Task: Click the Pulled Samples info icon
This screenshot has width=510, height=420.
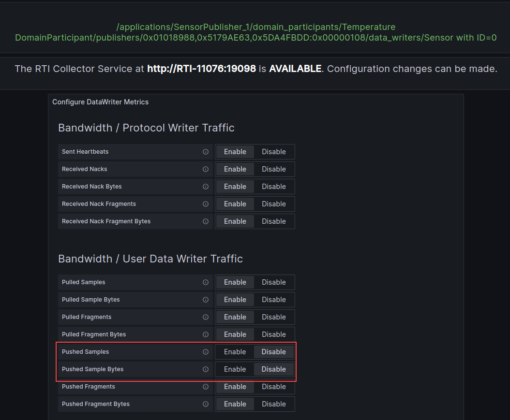Action: [x=205, y=282]
